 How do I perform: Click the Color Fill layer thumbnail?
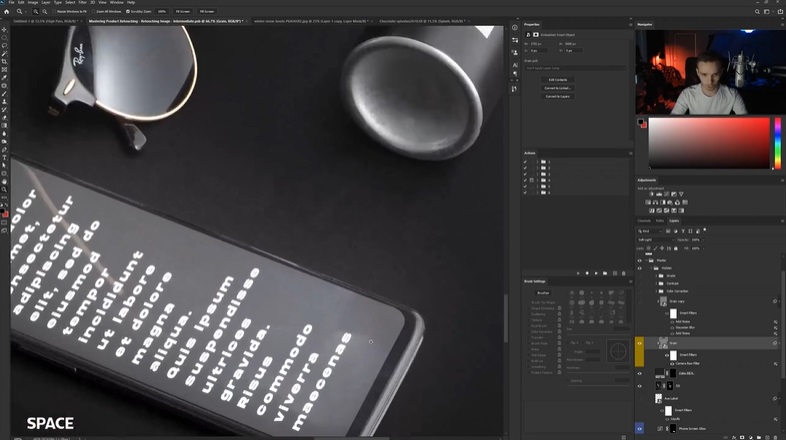pyautogui.click(x=659, y=373)
